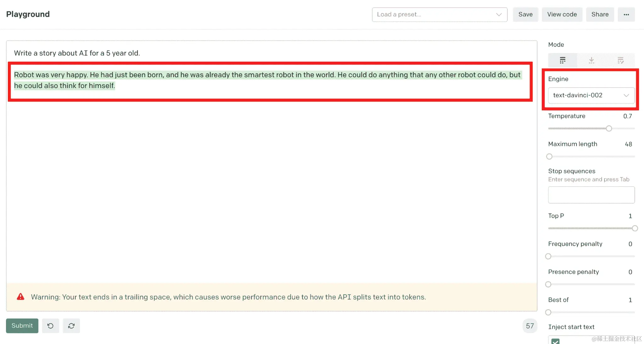The width and height of the screenshot is (644, 344).
Task: Click the Temperature value 0.7
Action: click(x=627, y=116)
